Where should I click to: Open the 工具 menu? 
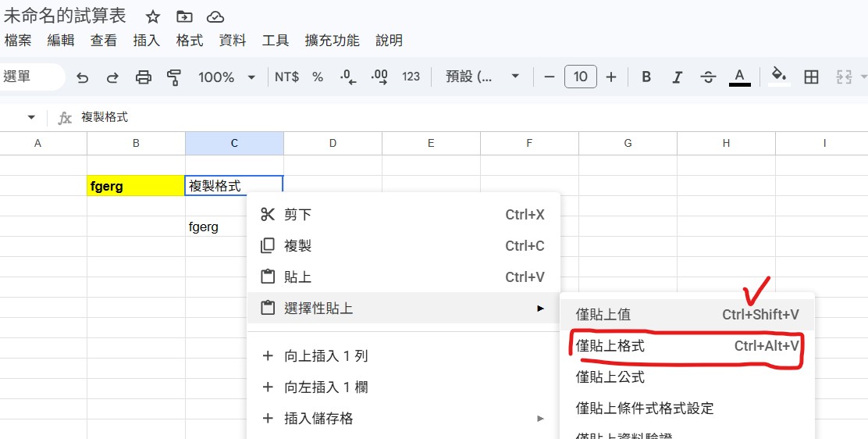[276, 41]
